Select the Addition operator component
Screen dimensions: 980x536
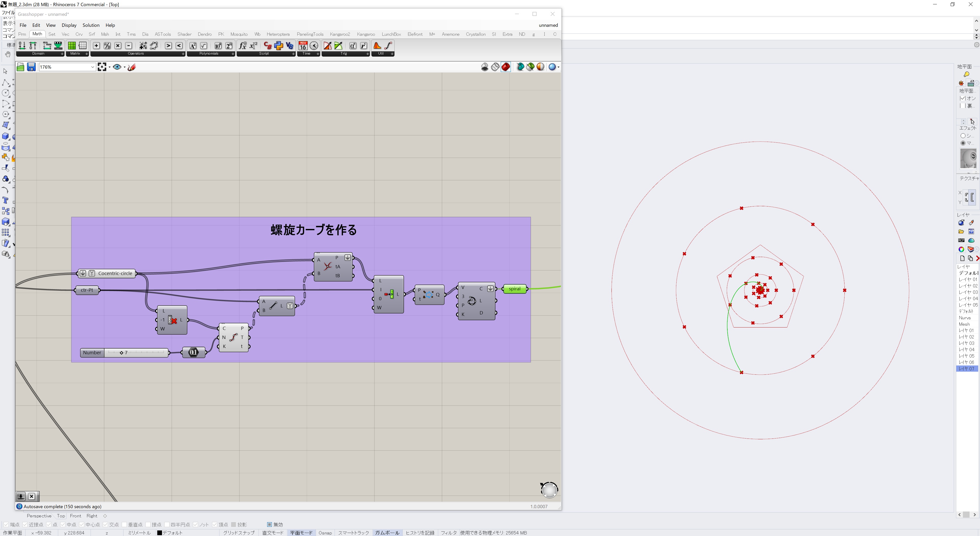pyautogui.click(x=96, y=46)
